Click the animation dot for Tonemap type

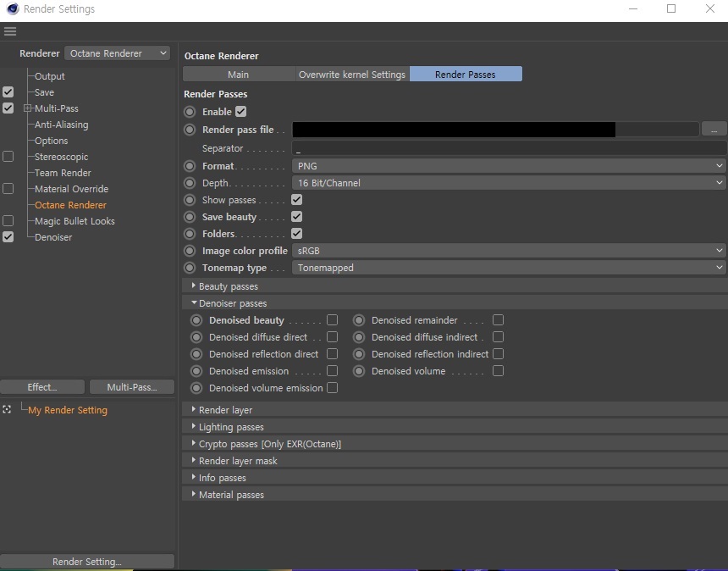coord(190,268)
